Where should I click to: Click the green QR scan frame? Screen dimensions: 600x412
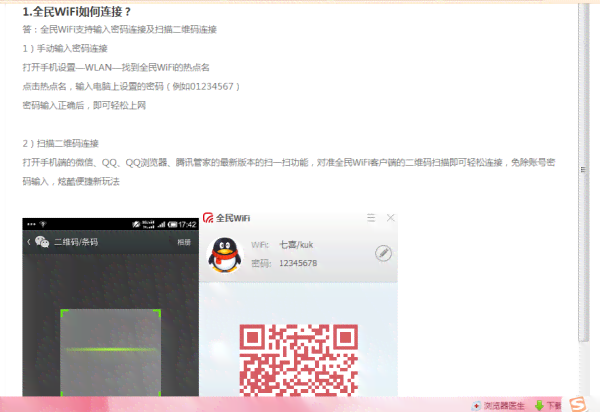coord(111,352)
